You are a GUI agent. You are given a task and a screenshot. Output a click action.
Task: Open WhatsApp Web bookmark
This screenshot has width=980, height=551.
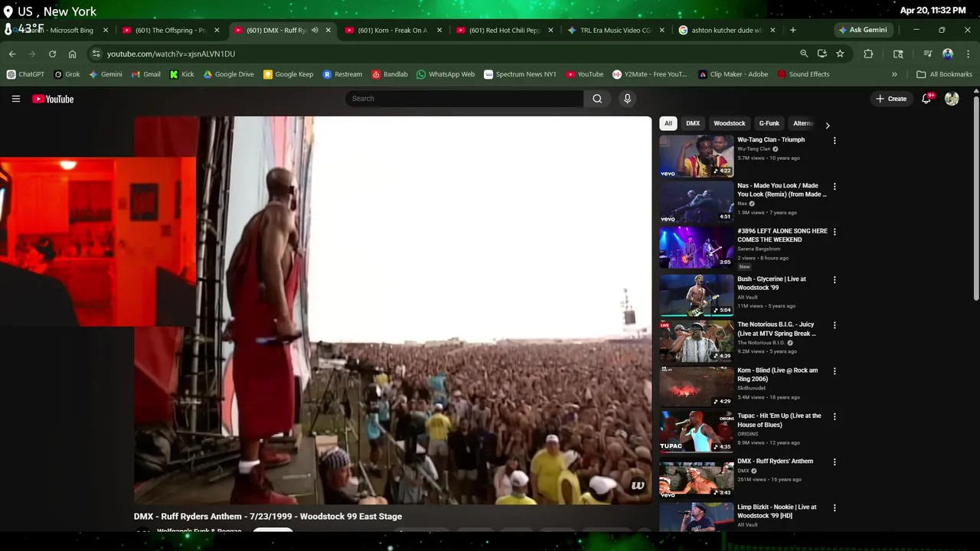click(x=446, y=74)
